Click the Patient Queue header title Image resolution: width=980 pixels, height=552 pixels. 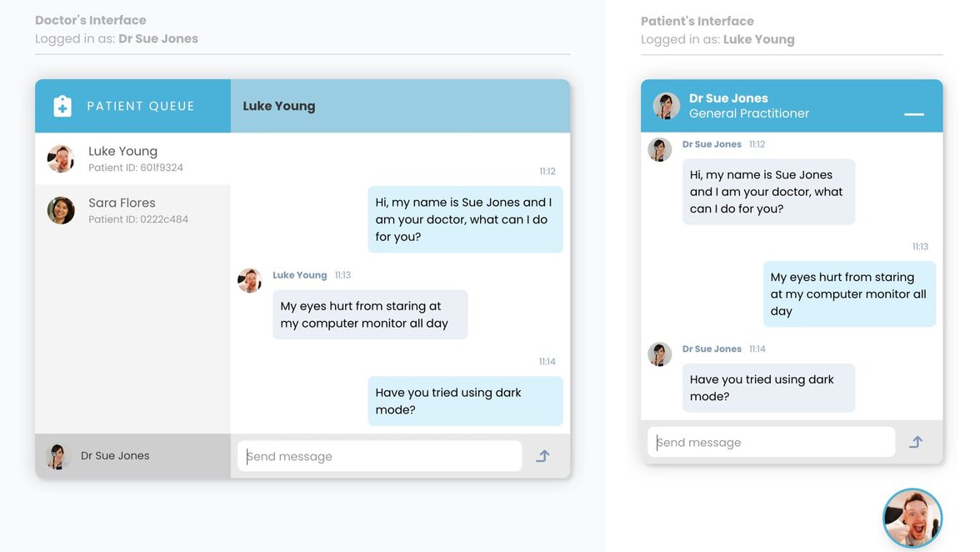click(141, 106)
